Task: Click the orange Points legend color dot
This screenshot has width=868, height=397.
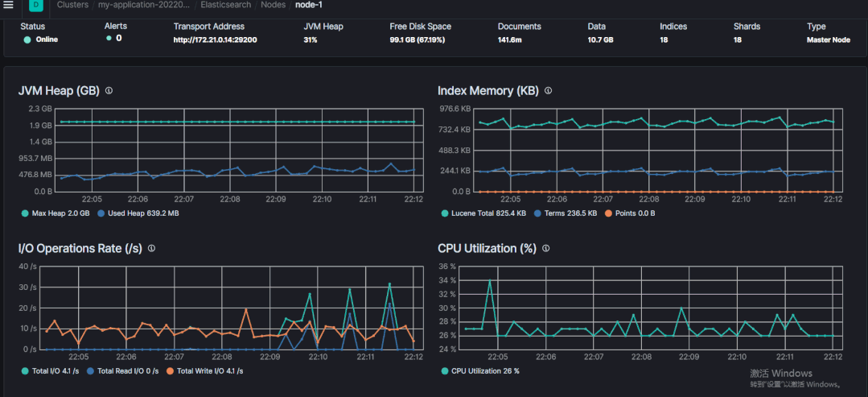Action: [x=607, y=213]
